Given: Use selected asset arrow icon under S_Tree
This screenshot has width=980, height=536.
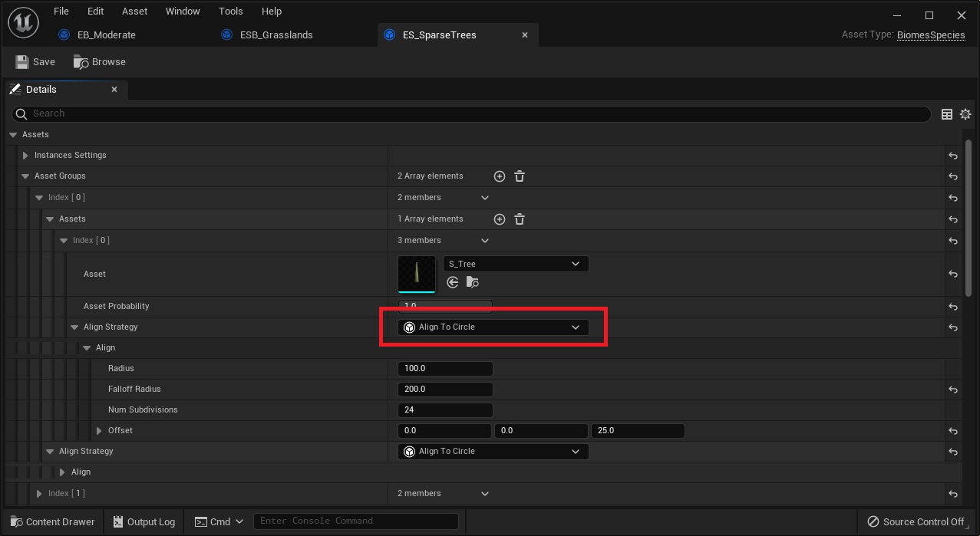Looking at the screenshot, I should [x=453, y=283].
